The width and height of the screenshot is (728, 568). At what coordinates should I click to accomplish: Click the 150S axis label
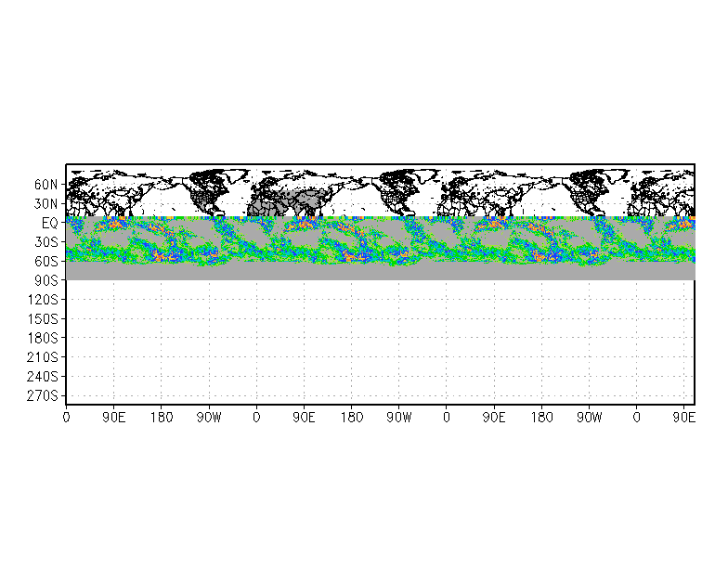[x=43, y=319]
